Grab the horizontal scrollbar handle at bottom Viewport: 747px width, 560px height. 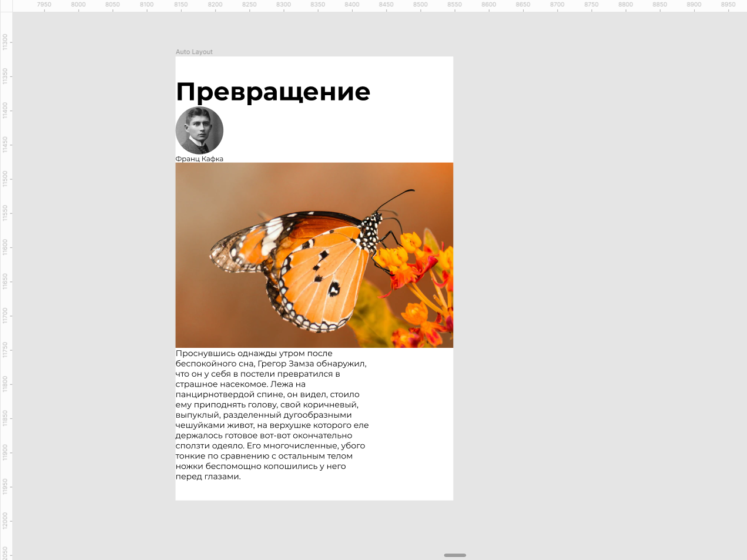click(455, 555)
